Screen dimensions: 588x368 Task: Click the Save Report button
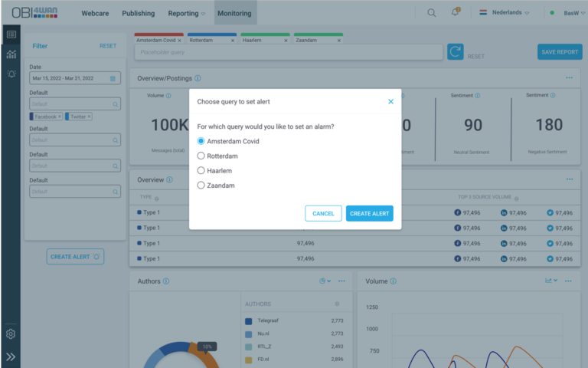coord(560,52)
